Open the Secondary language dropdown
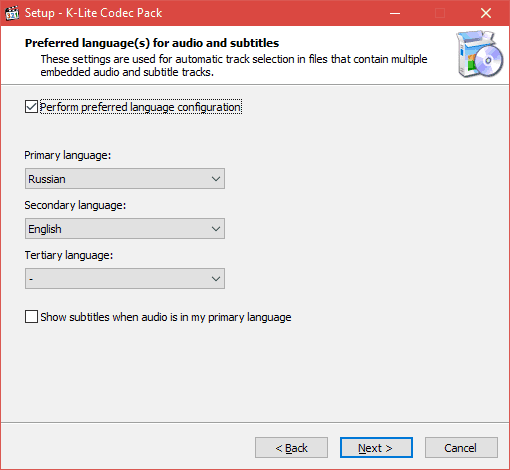This screenshot has height=470, width=510. [x=125, y=229]
